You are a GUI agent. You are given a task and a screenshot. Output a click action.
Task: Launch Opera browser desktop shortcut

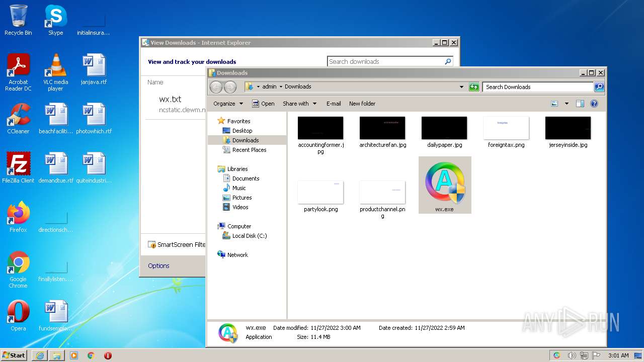coord(18,316)
